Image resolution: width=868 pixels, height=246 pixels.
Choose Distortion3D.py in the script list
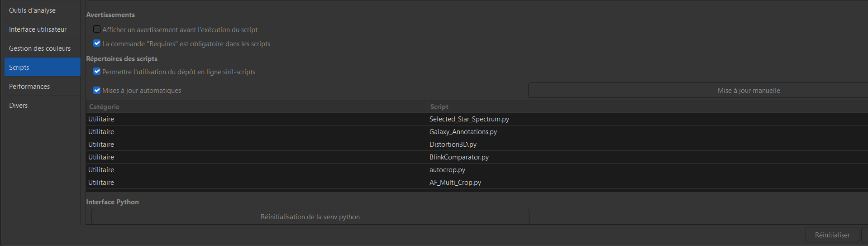tap(453, 144)
